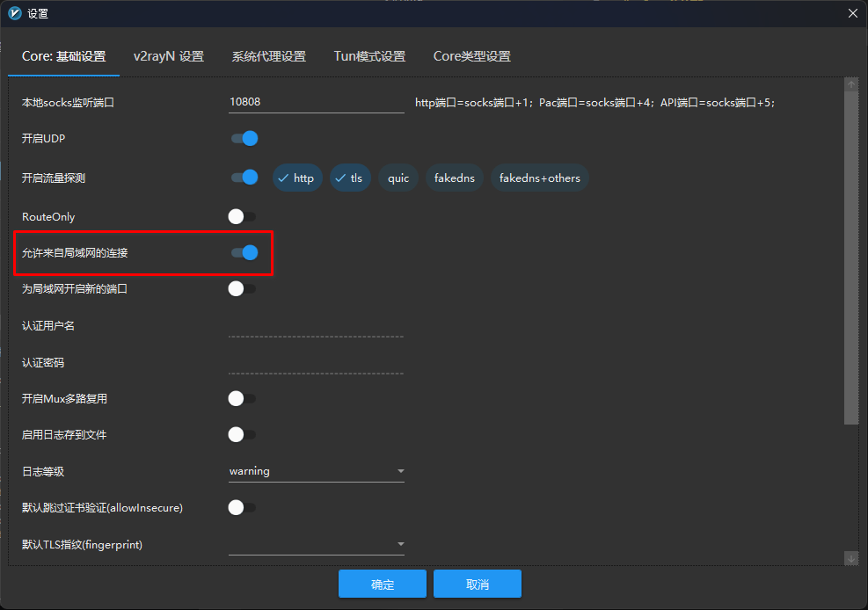Screen dimensions: 868x610
Task: Enable the RouteOnly switch
Action: coord(242,216)
